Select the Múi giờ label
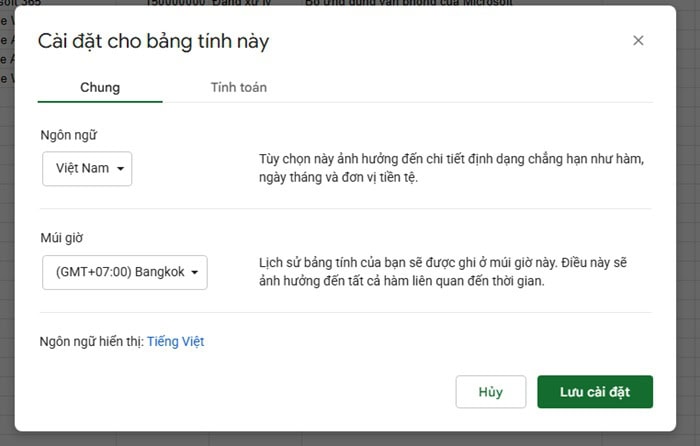 click(62, 238)
